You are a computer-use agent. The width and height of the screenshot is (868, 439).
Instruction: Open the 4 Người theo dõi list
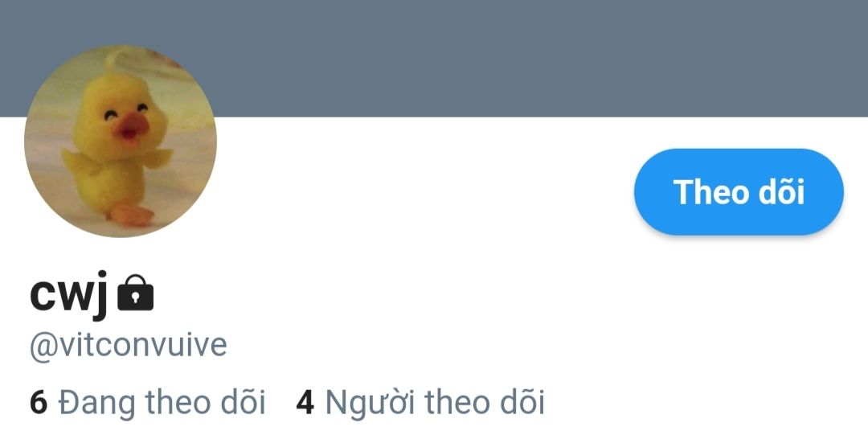coord(420,402)
